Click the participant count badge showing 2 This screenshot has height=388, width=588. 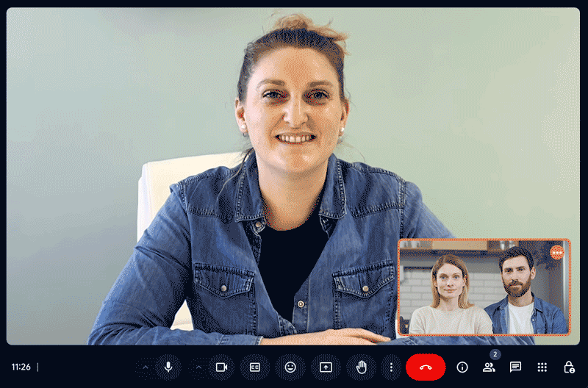pyautogui.click(x=495, y=354)
